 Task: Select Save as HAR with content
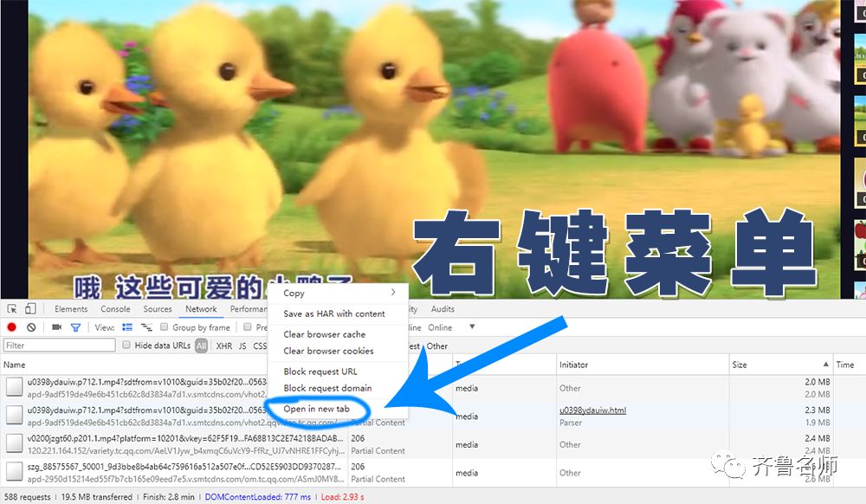pos(334,313)
